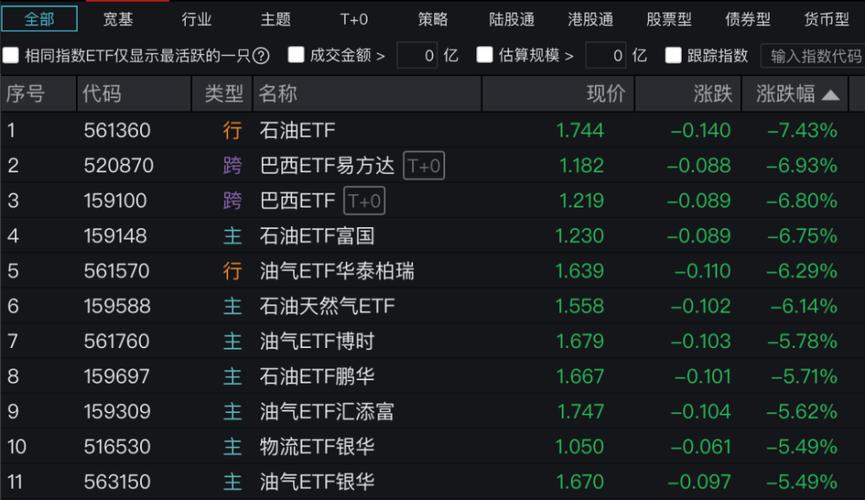The width and height of the screenshot is (865, 500).
Task: Check the 估算规模 filter checkbox
Action: (x=485, y=56)
